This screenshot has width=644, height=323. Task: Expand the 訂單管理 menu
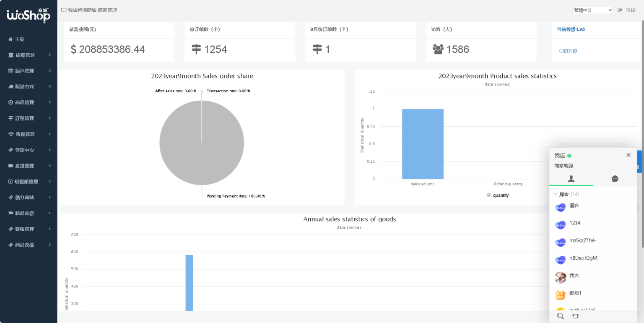click(x=29, y=118)
